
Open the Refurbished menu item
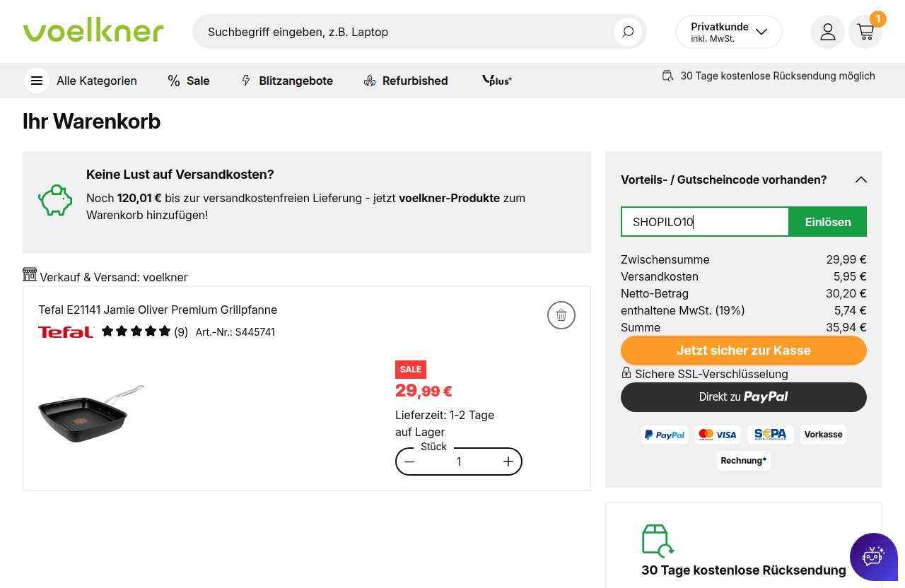click(406, 81)
